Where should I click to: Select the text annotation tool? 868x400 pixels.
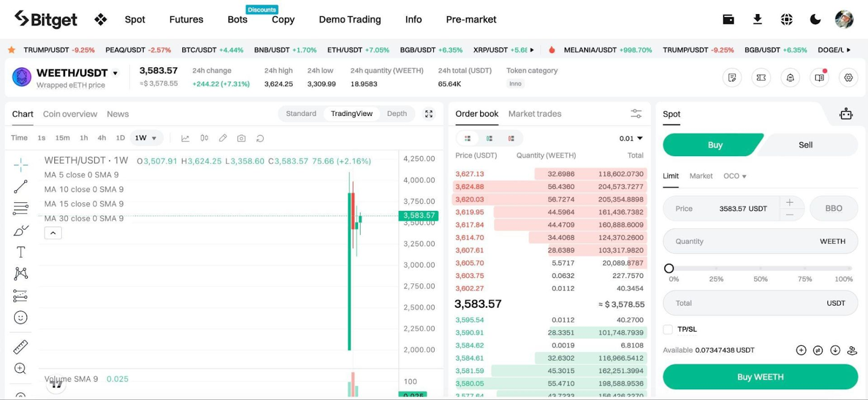coord(21,252)
